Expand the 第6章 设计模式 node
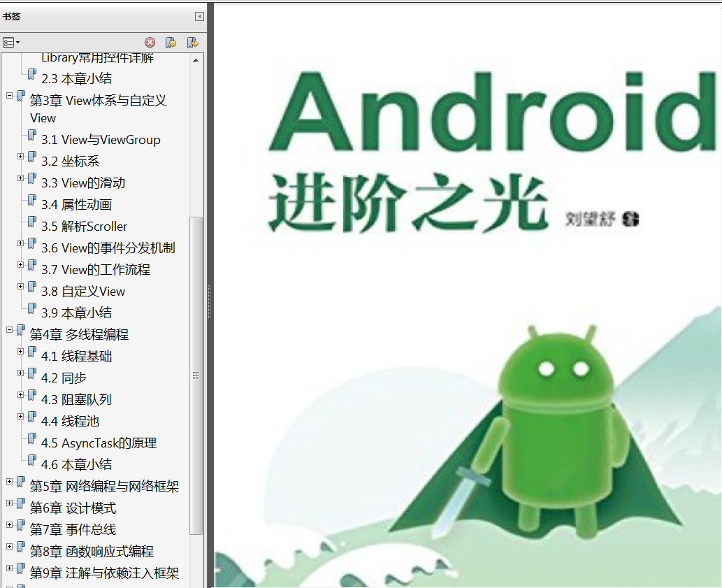This screenshot has width=722, height=588. (x=9, y=503)
